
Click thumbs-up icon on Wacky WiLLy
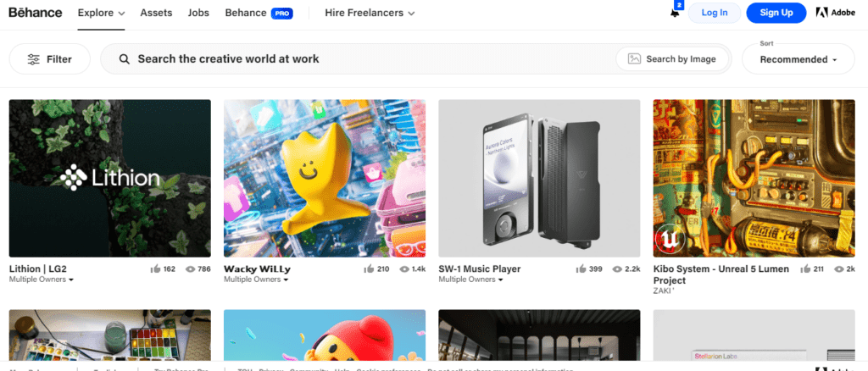click(x=370, y=269)
